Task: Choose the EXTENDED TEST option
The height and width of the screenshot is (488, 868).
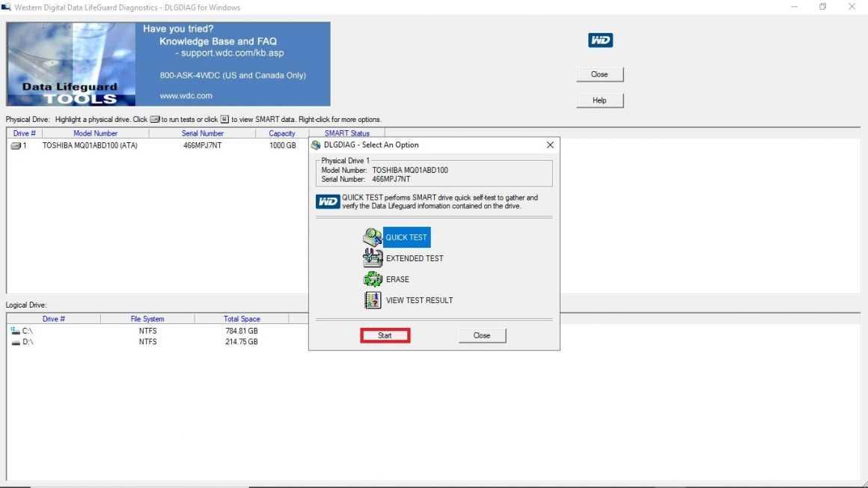Action: 415,258
